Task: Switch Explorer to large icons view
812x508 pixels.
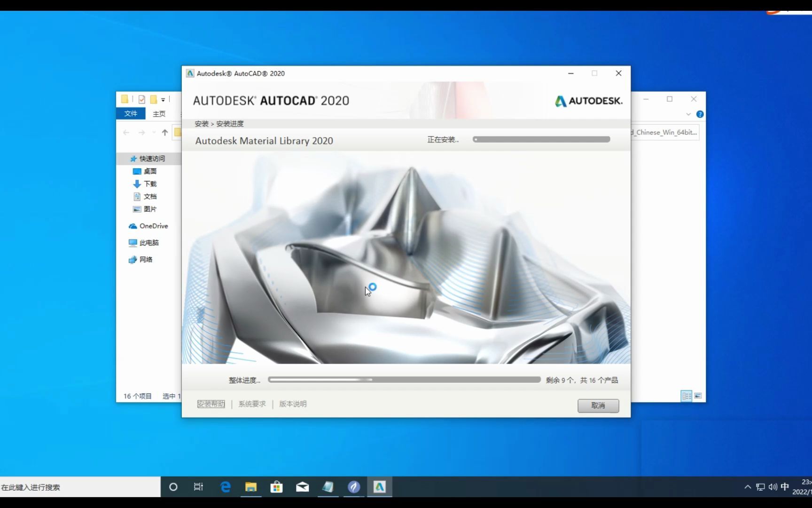Action: (x=698, y=396)
